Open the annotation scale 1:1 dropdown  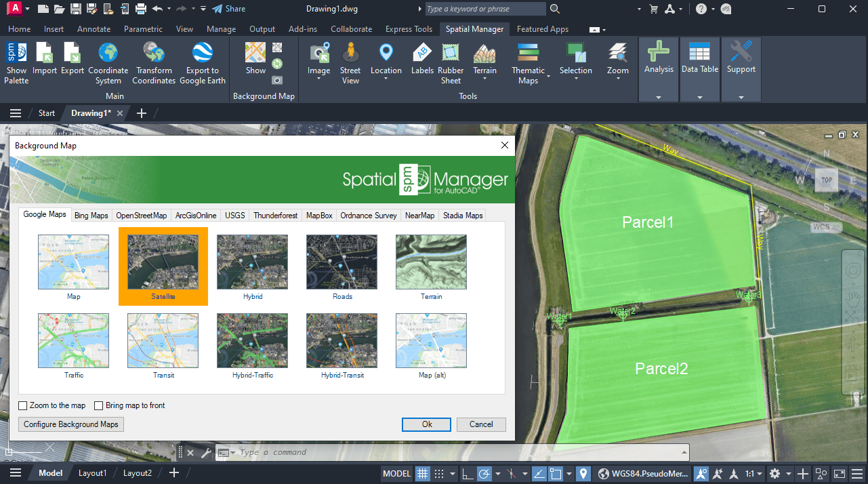click(754, 474)
